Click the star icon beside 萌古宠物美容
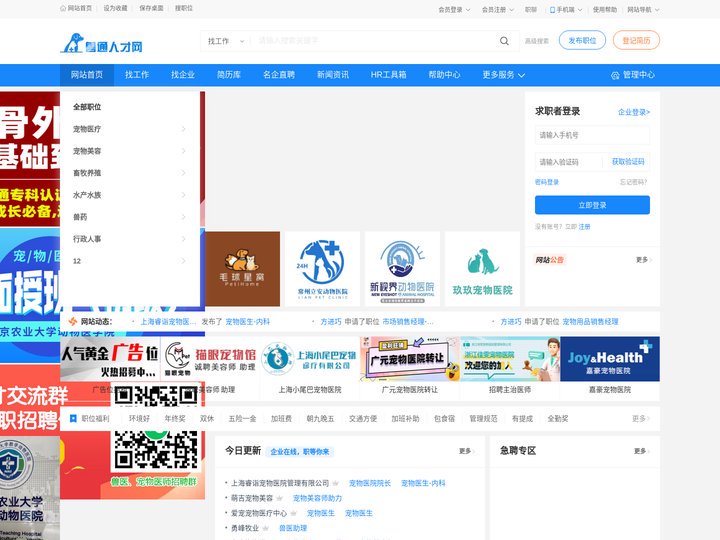720x540 pixels. click(x=279, y=498)
